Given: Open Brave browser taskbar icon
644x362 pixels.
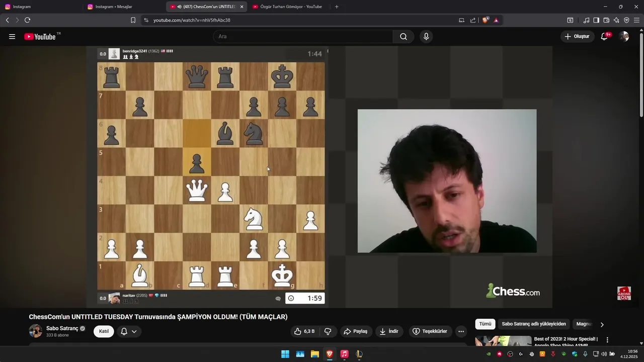Looking at the screenshot, I should (330, 354).
